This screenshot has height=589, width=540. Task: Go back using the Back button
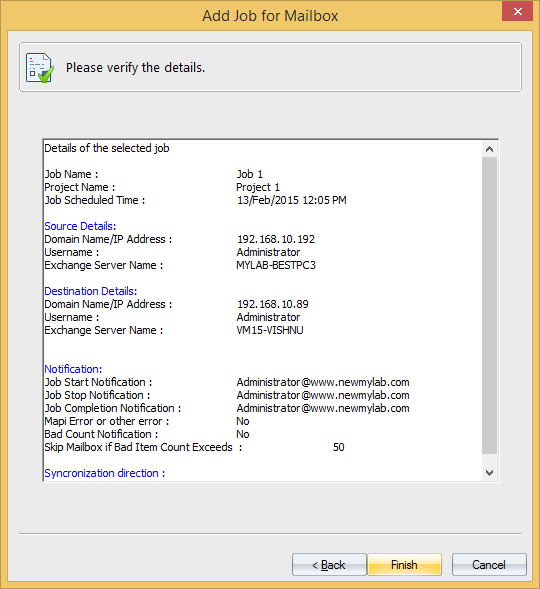[x=329, y=564]
